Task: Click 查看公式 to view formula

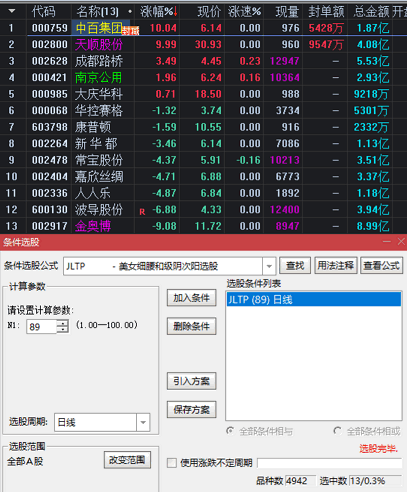Action: (x=382, y=266)
